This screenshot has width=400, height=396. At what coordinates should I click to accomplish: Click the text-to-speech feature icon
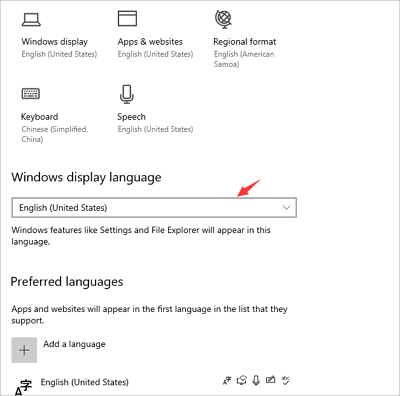click(x=242, y=380)
